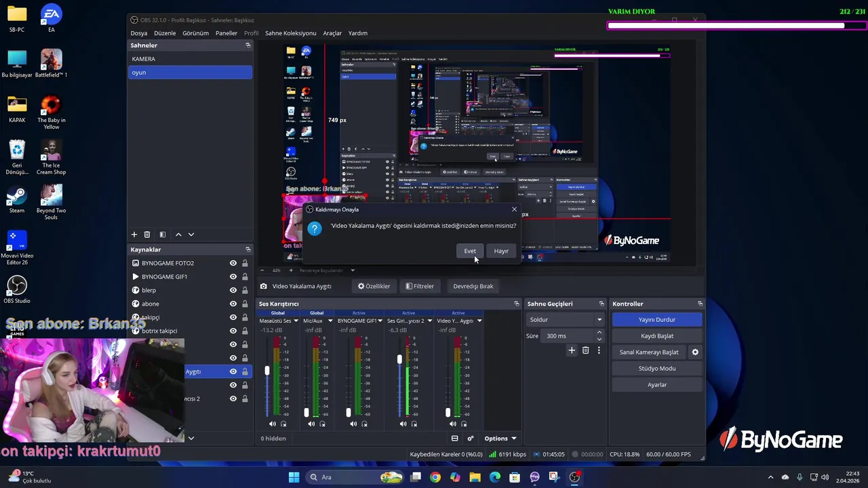
Task: Switch mixer layout with the layout toggle icon
Action: (455, 439)
